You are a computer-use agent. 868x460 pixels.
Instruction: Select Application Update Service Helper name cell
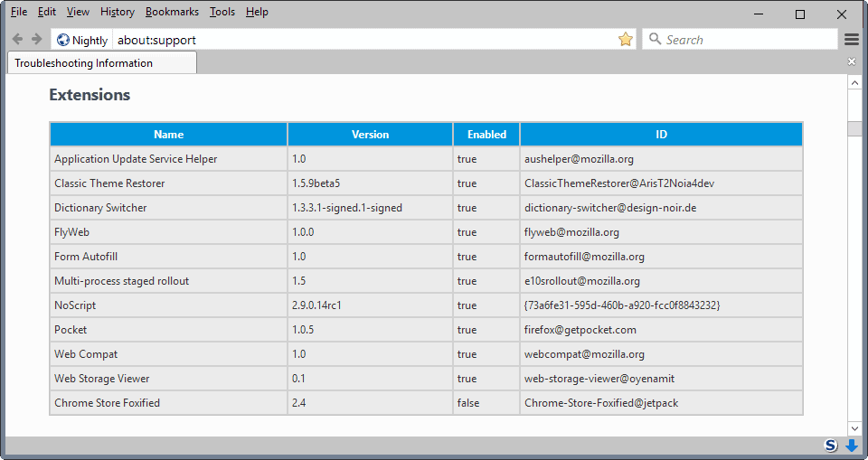pos(169,159)
